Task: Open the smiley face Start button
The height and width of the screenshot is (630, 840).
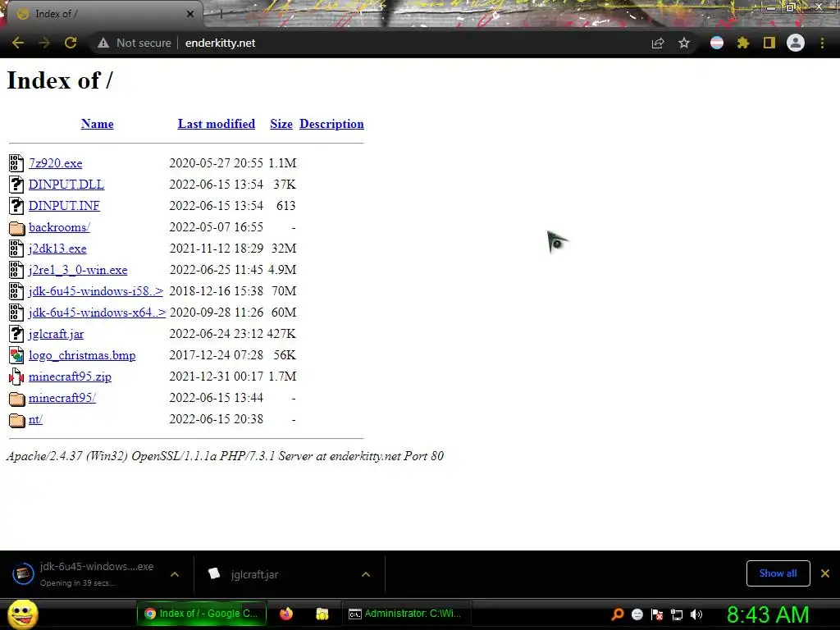Action: [22, 614]
